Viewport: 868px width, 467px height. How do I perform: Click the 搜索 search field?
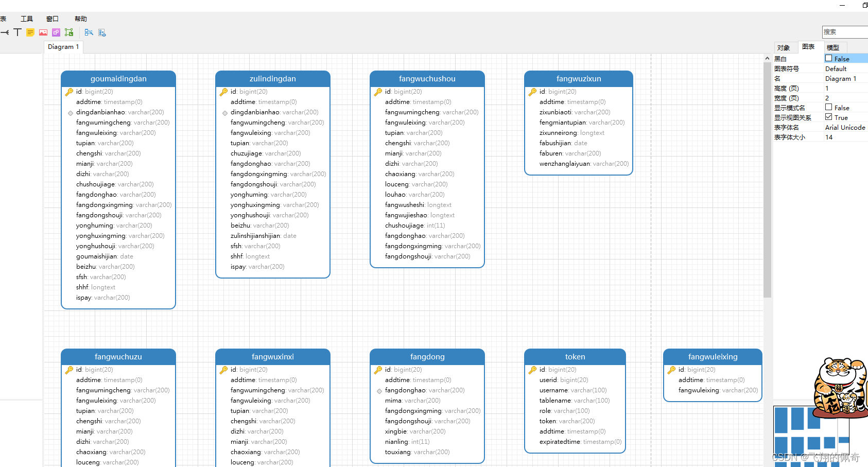(x=845, y=32)
